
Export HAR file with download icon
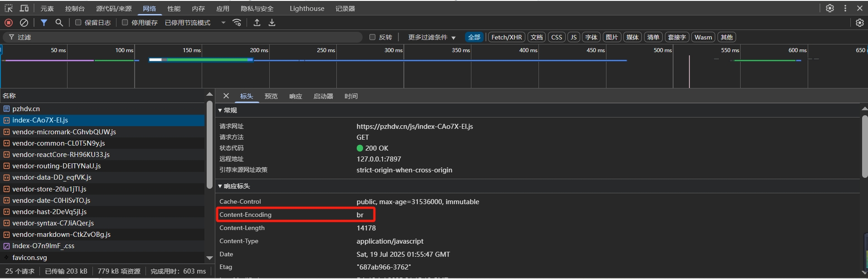(x=272, y=23)
